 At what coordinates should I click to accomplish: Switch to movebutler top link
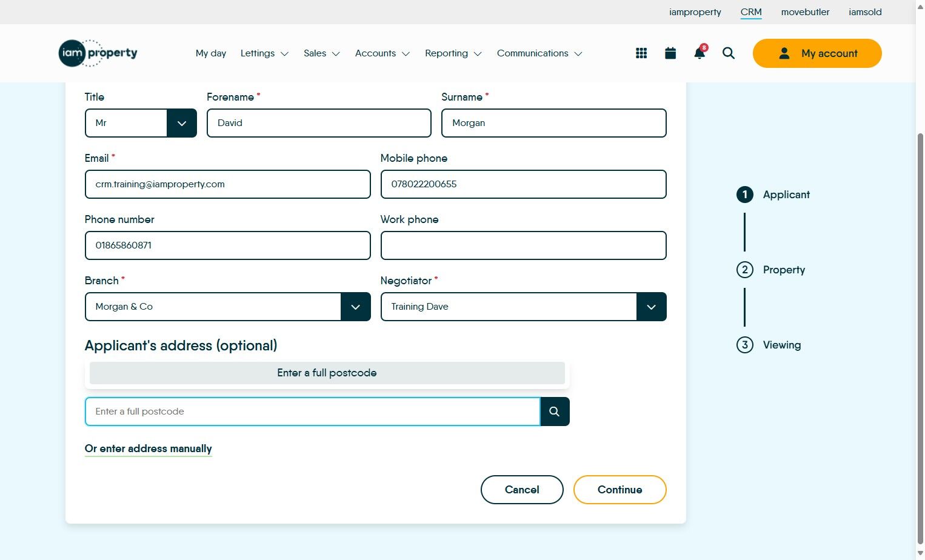[806, 12]
